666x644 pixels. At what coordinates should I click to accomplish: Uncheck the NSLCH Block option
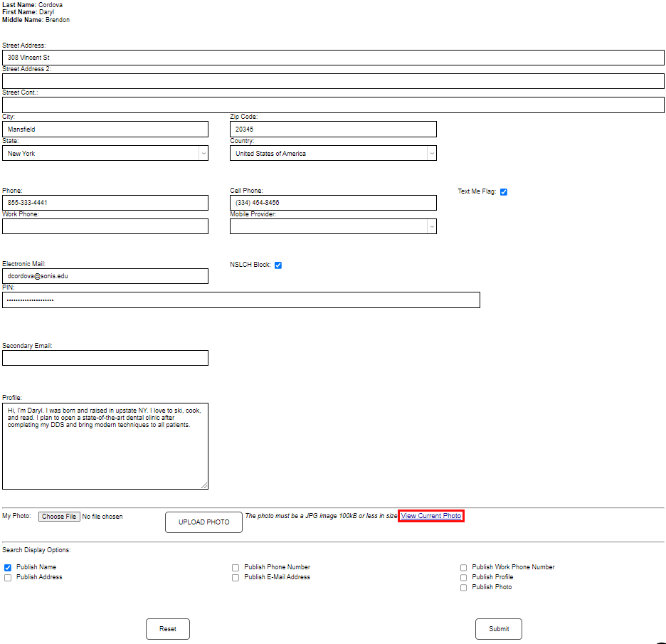[x=278, y=265]
